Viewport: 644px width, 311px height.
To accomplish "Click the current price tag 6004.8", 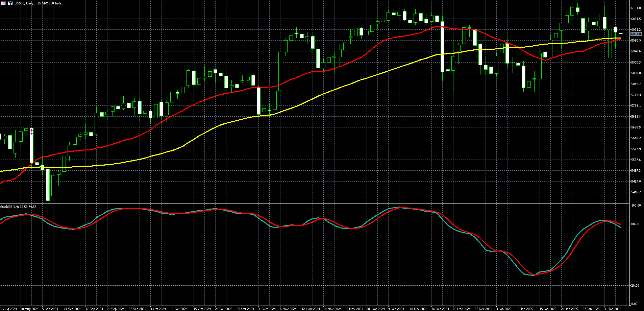I will pyautogui.click(x=636, y=34).
